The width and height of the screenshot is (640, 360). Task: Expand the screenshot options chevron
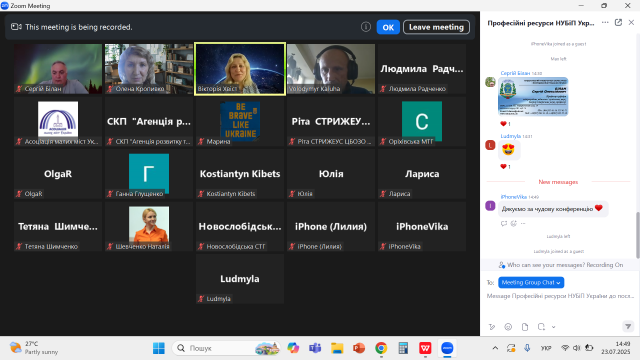pos(553,327)
